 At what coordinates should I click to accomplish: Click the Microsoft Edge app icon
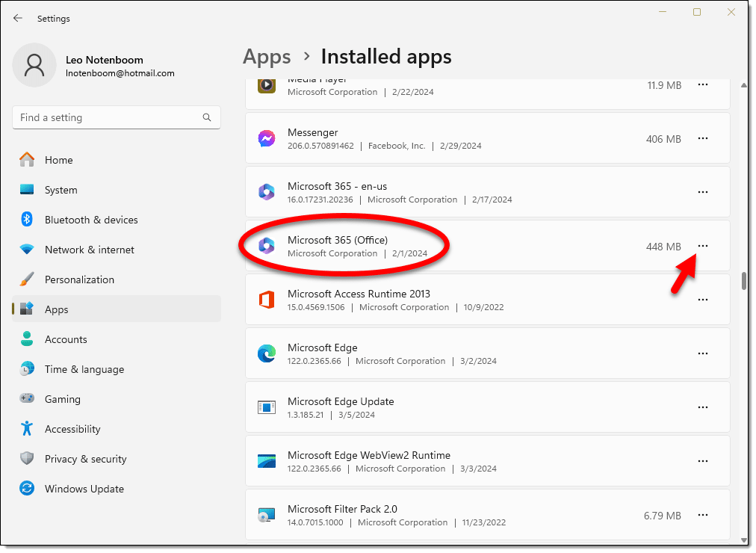coord(267,354)
